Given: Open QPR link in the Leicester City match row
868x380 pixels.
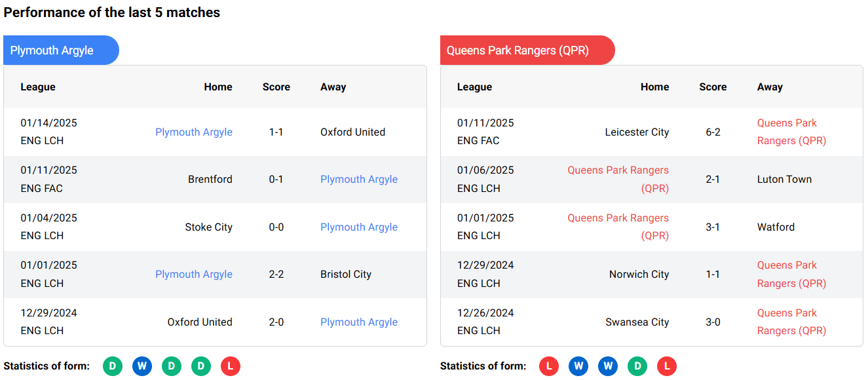Looking at the screenshot, I should click(x=791, y=132).
